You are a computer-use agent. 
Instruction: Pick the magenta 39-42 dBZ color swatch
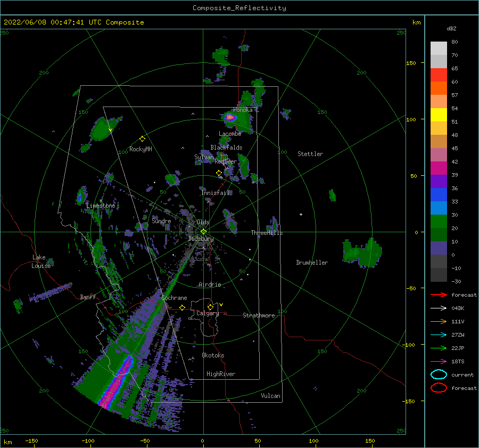tap(439, 168)
